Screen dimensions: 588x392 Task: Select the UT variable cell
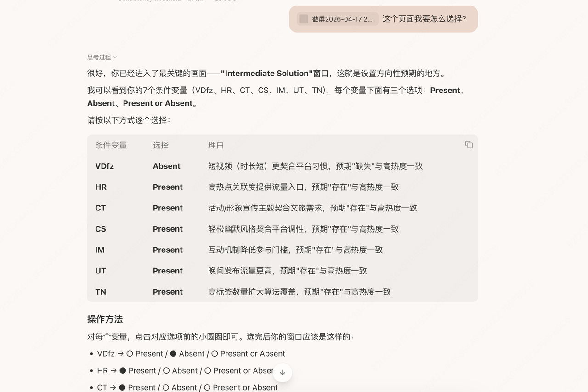click(101, 271)
